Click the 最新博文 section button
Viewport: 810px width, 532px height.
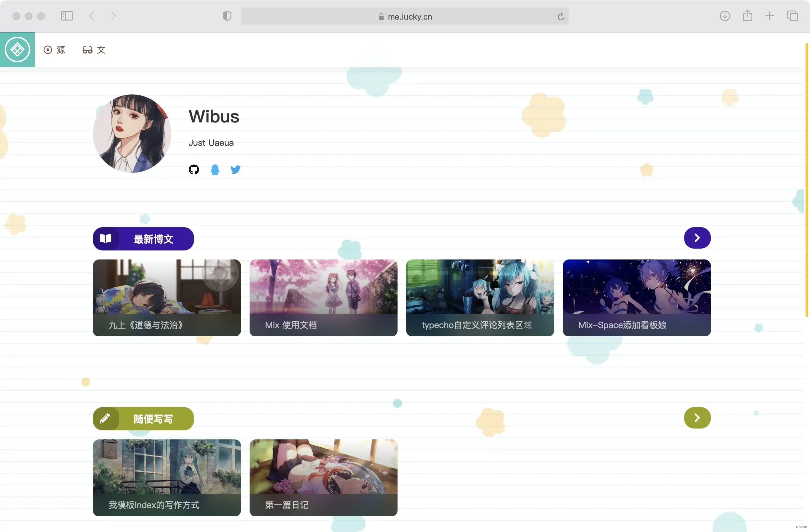click(x=143, y=239)
